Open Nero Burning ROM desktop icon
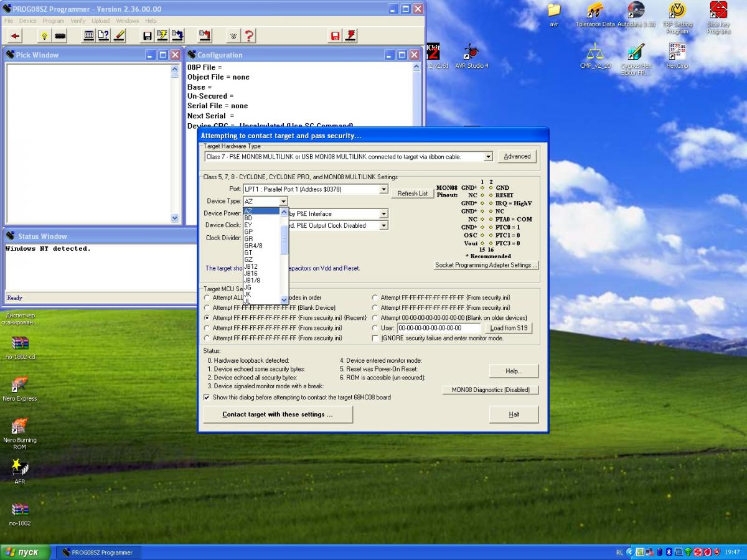Image resolution: width=747 pixels, height=560 pixels. coord(20,434)
